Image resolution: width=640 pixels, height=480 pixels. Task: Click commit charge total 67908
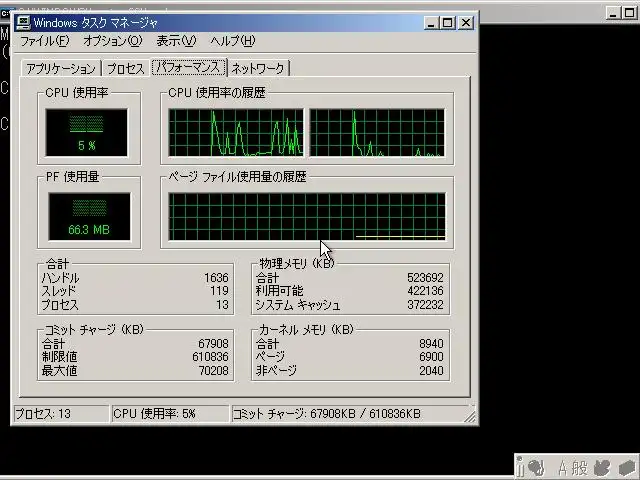(213, 344)
